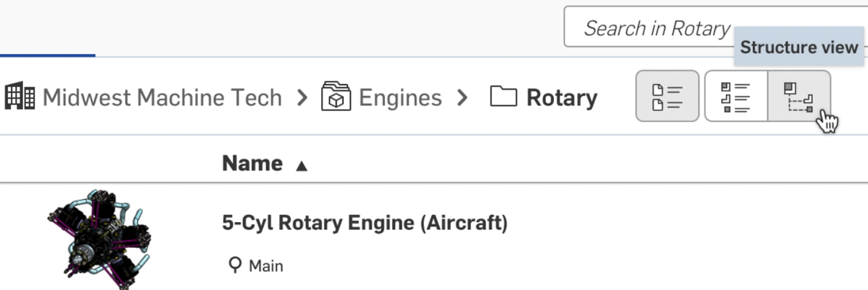Open the Midwest Machine Tech breadcrumb link
Image resolution: width=868 pixels, height=290 pixels.
coord(162,98)
